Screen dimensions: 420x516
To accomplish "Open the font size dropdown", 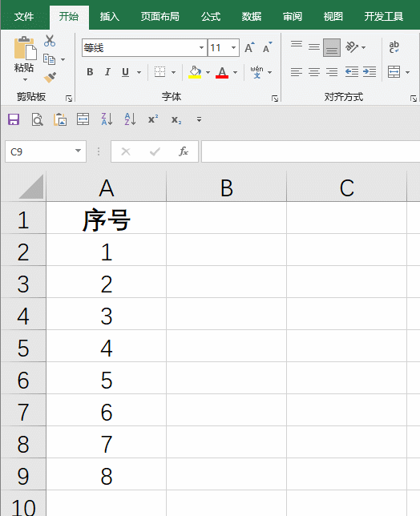I will tap(233, 48).
